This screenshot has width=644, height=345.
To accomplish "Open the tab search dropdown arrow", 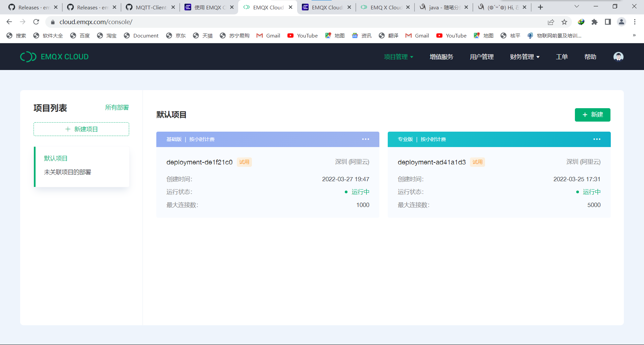I will click(x=577, y=6).
